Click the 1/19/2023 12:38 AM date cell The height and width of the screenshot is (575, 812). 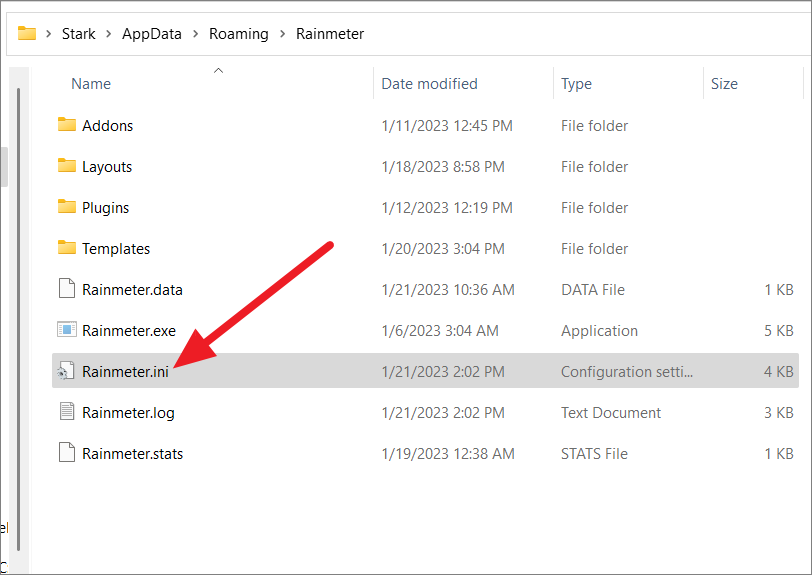coord(448,454)
